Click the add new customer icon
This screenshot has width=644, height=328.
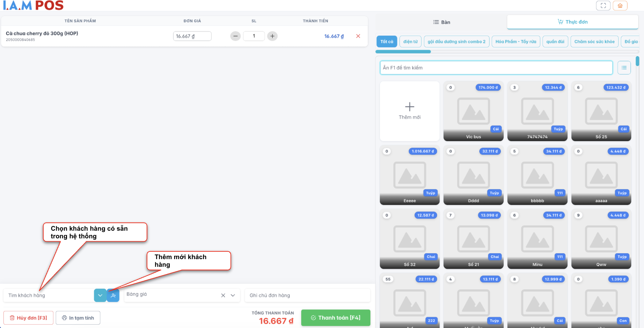[x=113, y=296]
